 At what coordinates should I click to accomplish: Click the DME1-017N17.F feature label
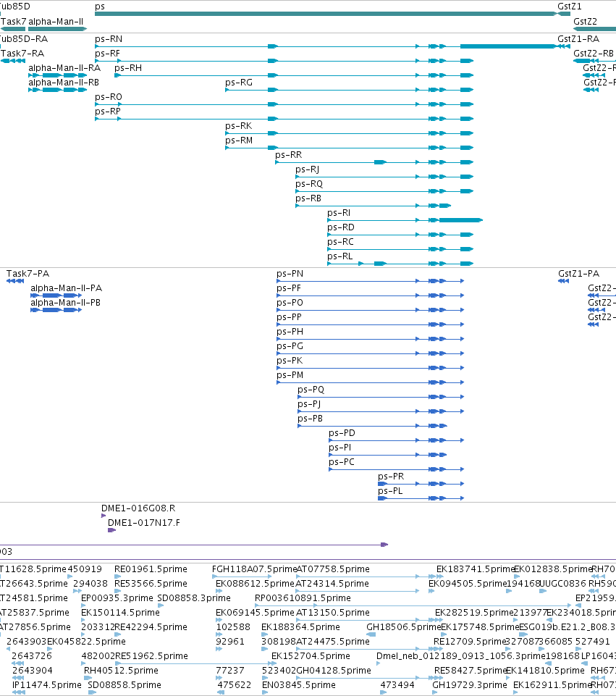[x=144, y=523]
